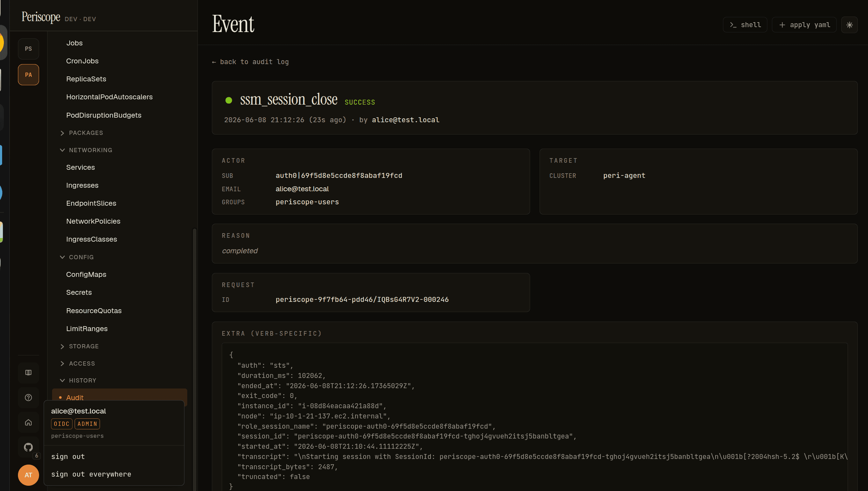The image size is (868, 491).
Task: Click the cluster value peri-agent
Action: click(x=624, y=175)
